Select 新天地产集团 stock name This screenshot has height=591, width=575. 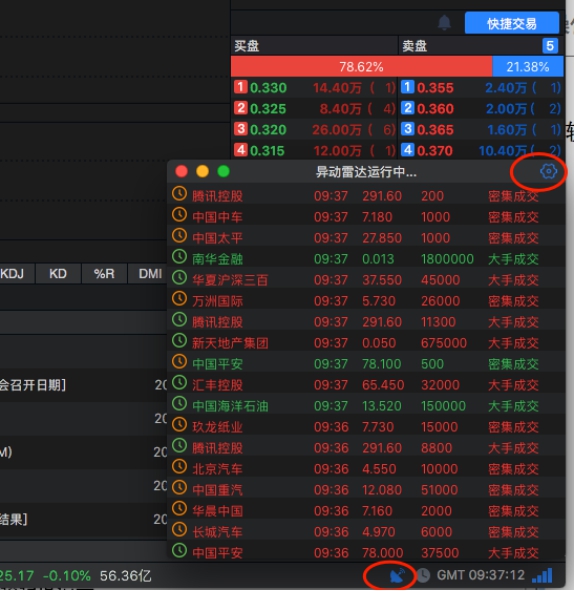[230, 343]
